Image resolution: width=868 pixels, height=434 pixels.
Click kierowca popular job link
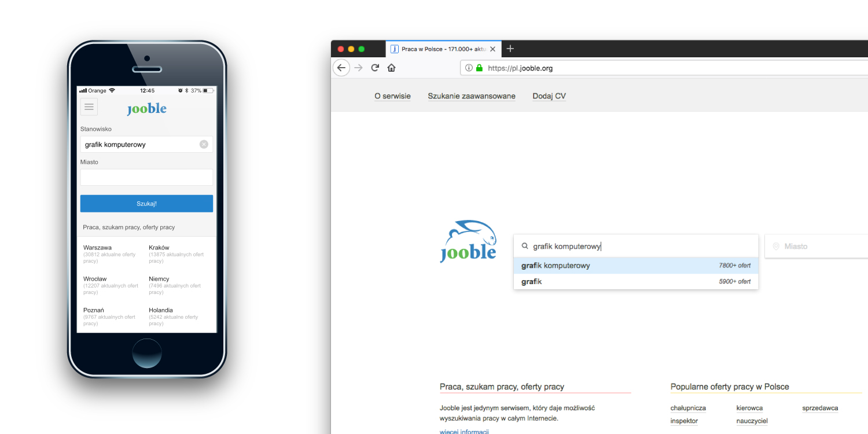tap(749, 408)
